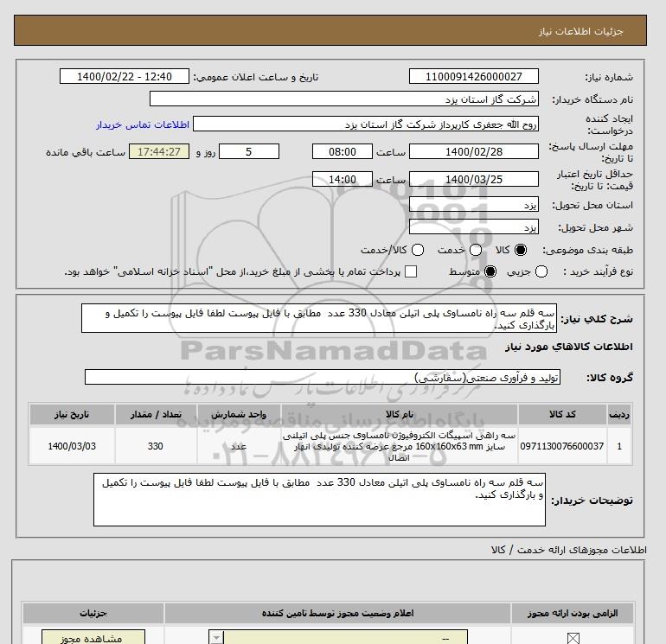This screenshot has width=666, height=644.
Task: Select the کالا/خدمت radio button
Action: click(x=418, y=250)
